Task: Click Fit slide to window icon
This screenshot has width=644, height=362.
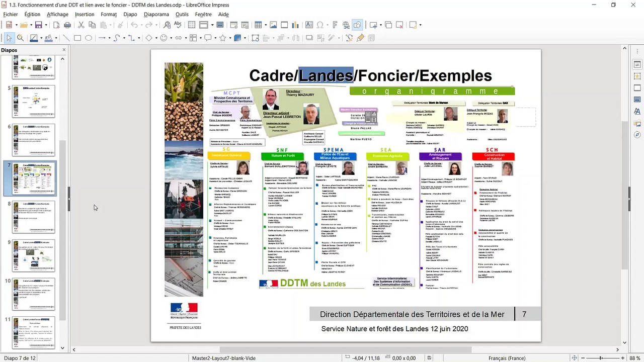Action: click(574, 358)
